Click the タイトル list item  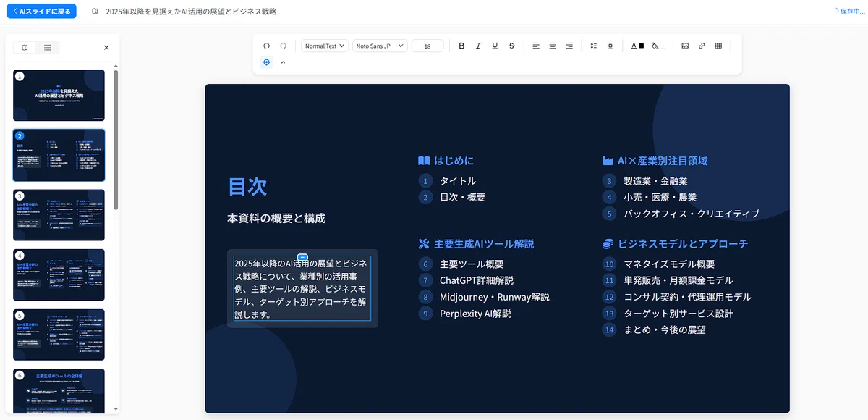pyautogui.click(x=458, y=181)
